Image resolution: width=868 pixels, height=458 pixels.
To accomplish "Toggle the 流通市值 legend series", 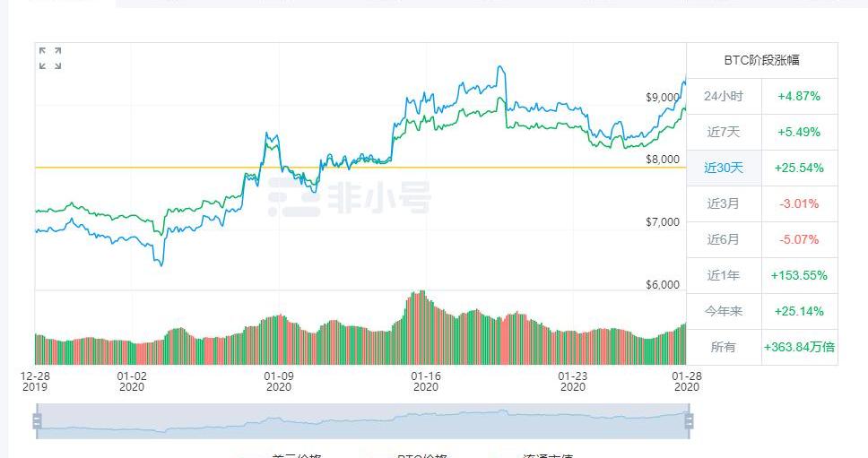I will click(549, 455).
